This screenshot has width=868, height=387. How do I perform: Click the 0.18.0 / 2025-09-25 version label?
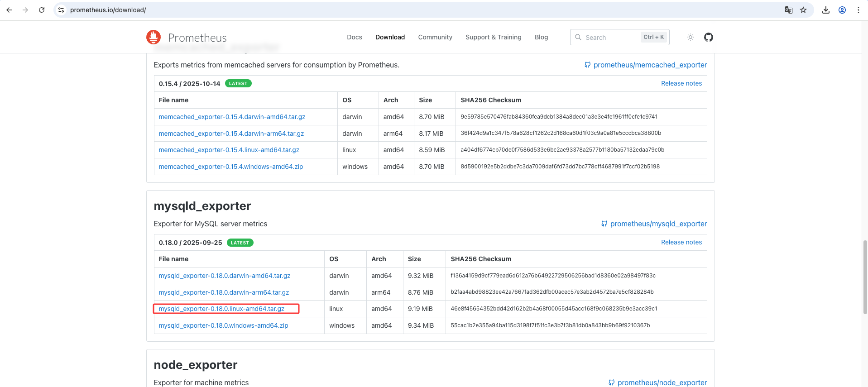[x=190, y=243]
